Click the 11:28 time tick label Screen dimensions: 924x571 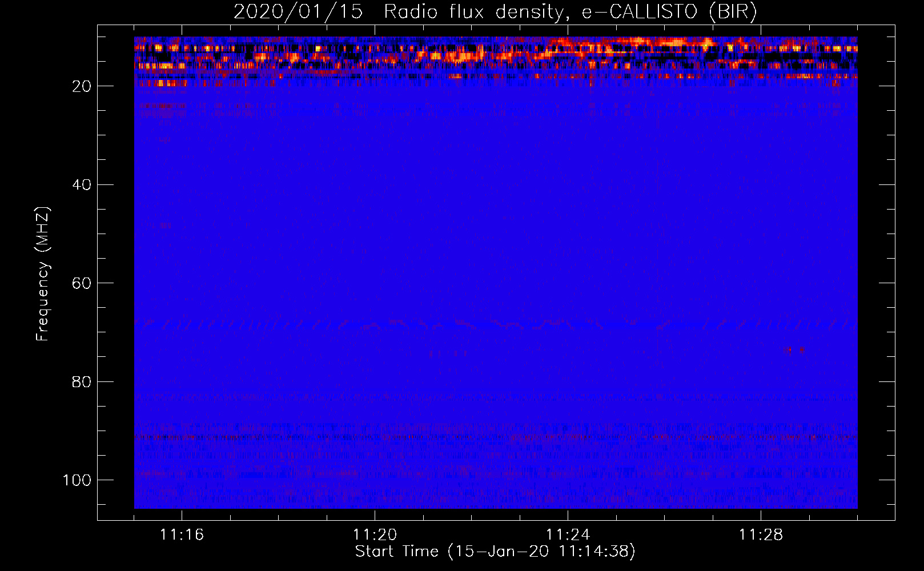[x=761, y=535]
